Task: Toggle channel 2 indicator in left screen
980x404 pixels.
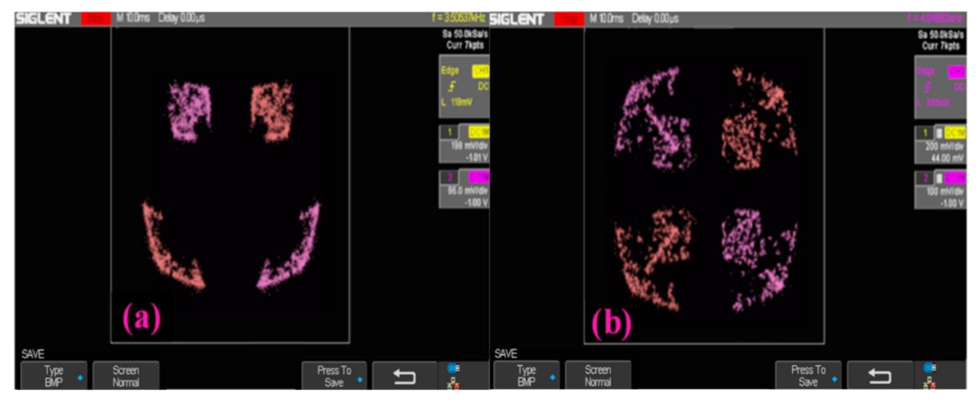Action: [x=450, y=177]
